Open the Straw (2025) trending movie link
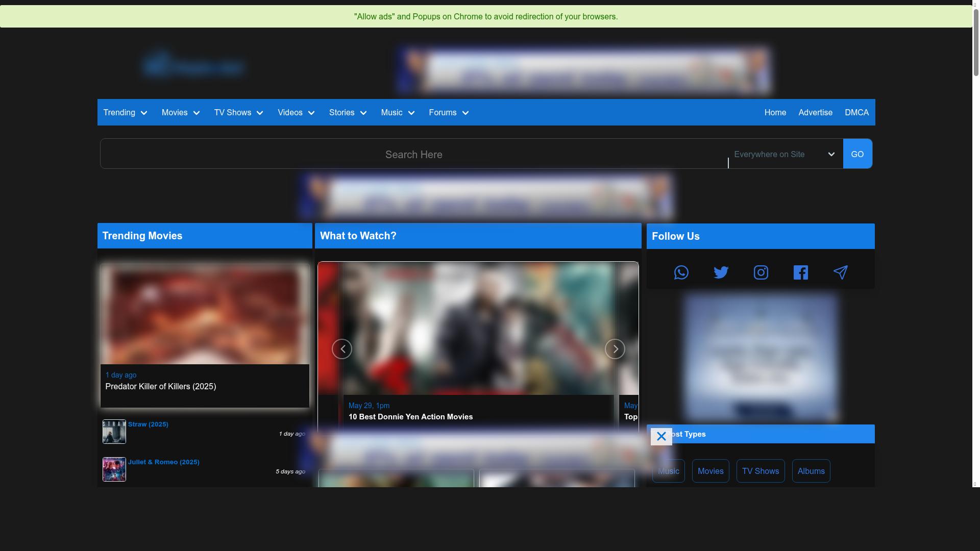 click(148, 424)
